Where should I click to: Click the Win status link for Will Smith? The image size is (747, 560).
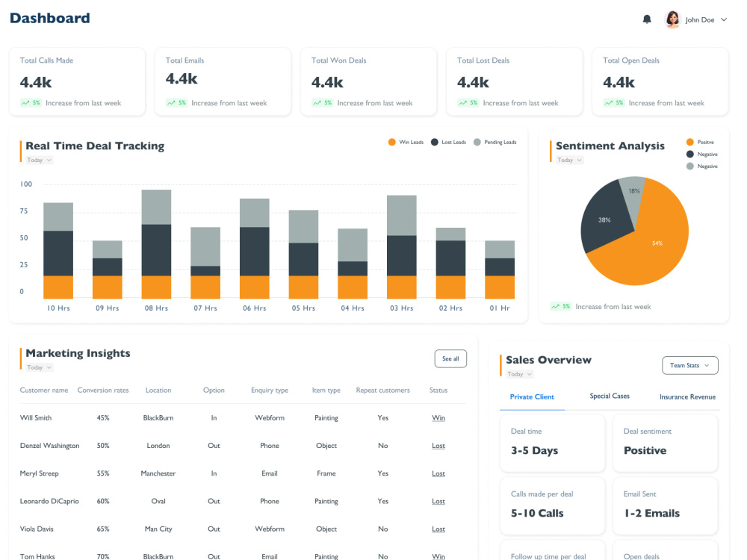(x=438, y=418)
